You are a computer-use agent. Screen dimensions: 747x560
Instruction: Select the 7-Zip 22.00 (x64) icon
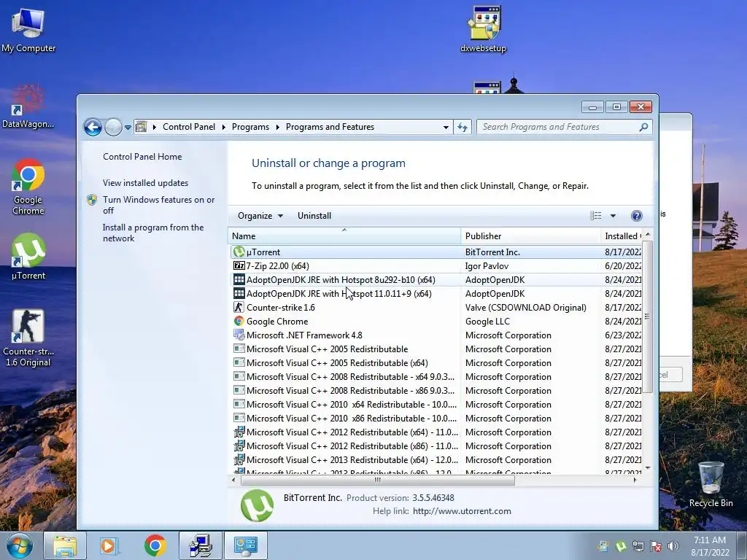[239, 265]
